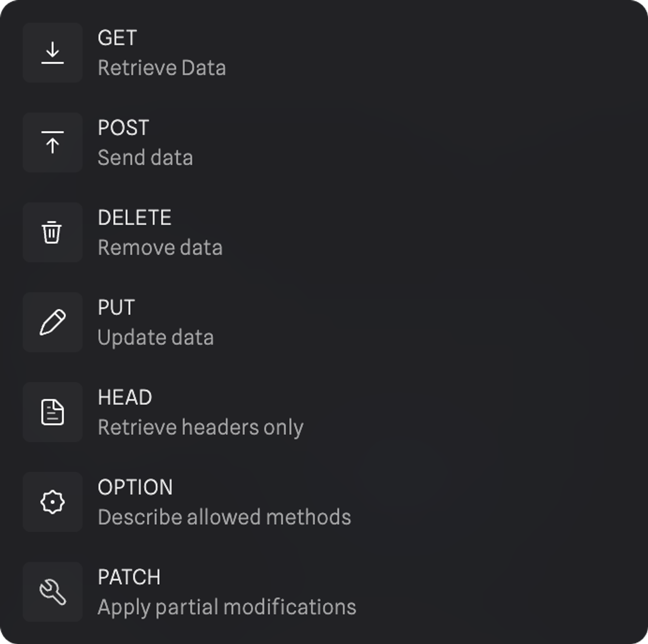This screenshot has width=648, height=644.
Task: Click the POST upload arrow icon
Action: click(x=52, y=143)
